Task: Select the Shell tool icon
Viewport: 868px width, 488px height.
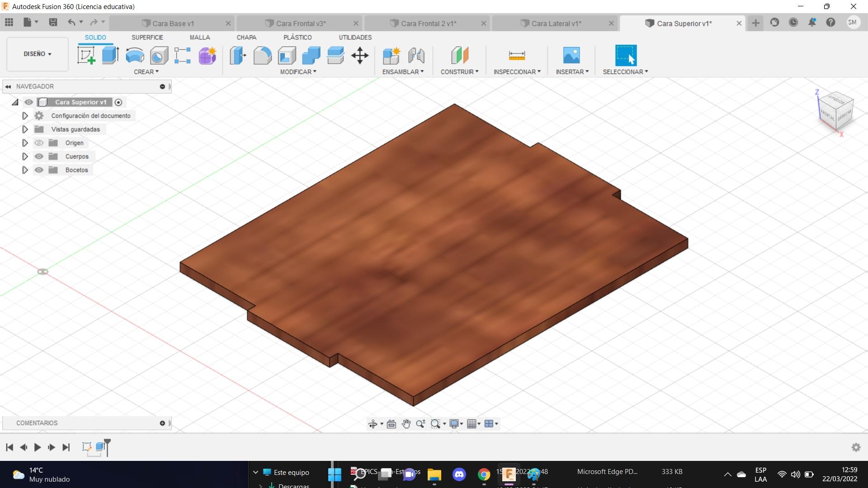Action: (x=287, y=56)
